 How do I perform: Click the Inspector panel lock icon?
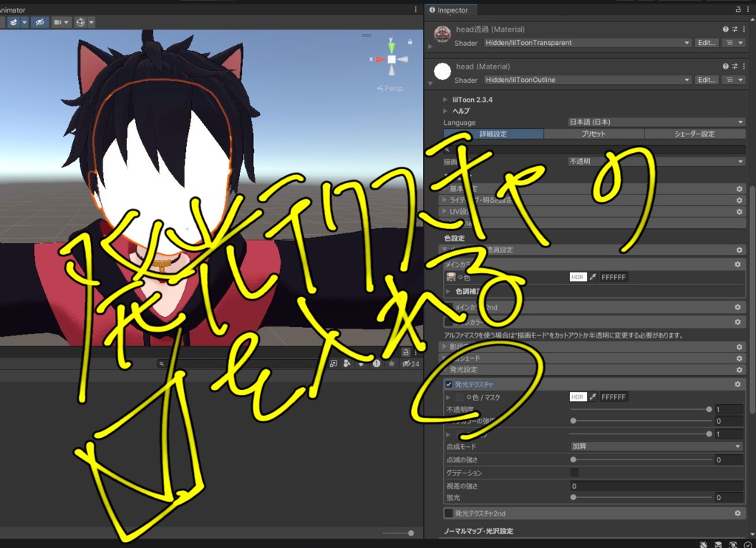(x=738, y=9)
